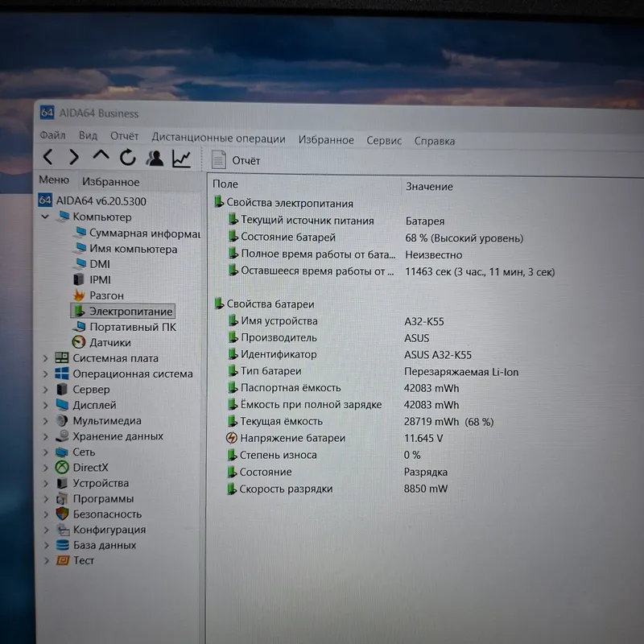
Task: Click the Конфигурация icon in the tree
Action: click(x=63, y=530)
